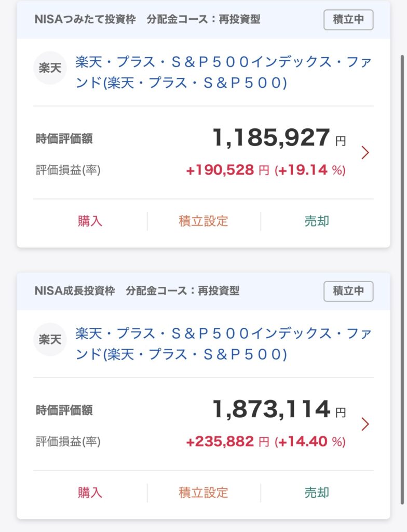This screenshot has height=532, width=407.
Task: Toggle the 積立中 badge in the NISAつみたて card
Action: coord(348,20)
